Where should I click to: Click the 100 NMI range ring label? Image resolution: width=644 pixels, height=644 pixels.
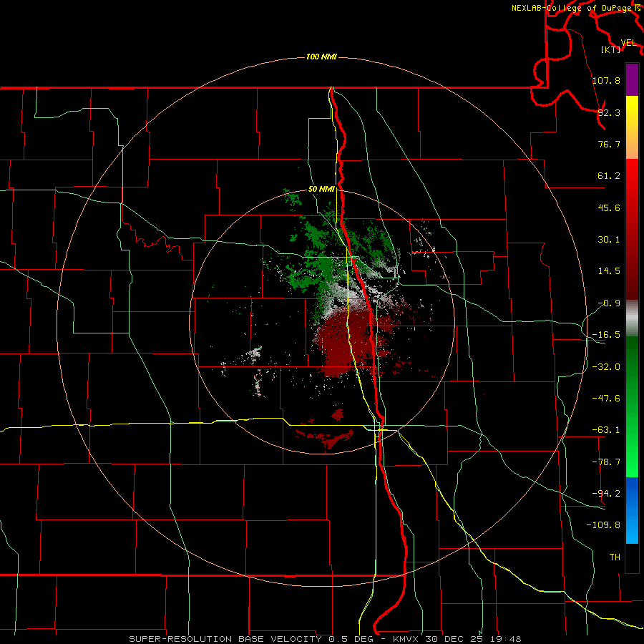[321, 57]
